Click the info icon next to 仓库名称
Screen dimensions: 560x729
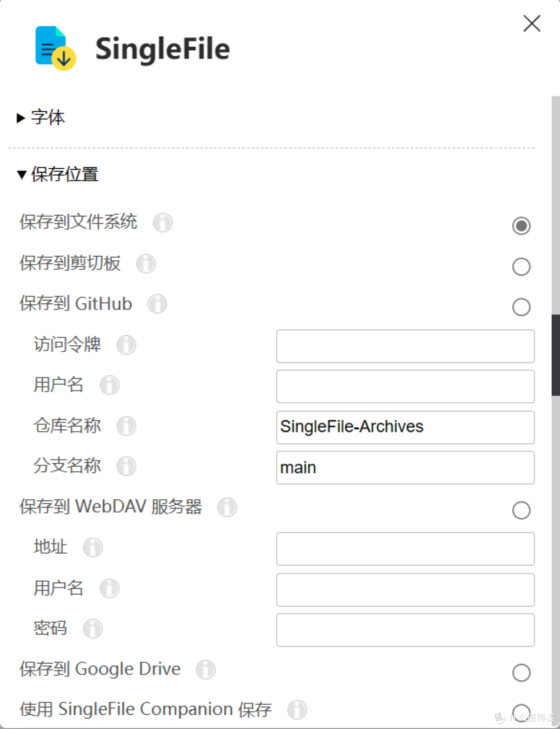tap(127, 426)
